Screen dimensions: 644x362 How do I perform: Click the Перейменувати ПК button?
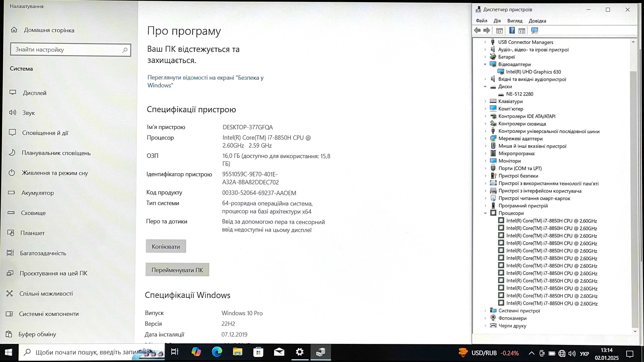click(177, 270)
